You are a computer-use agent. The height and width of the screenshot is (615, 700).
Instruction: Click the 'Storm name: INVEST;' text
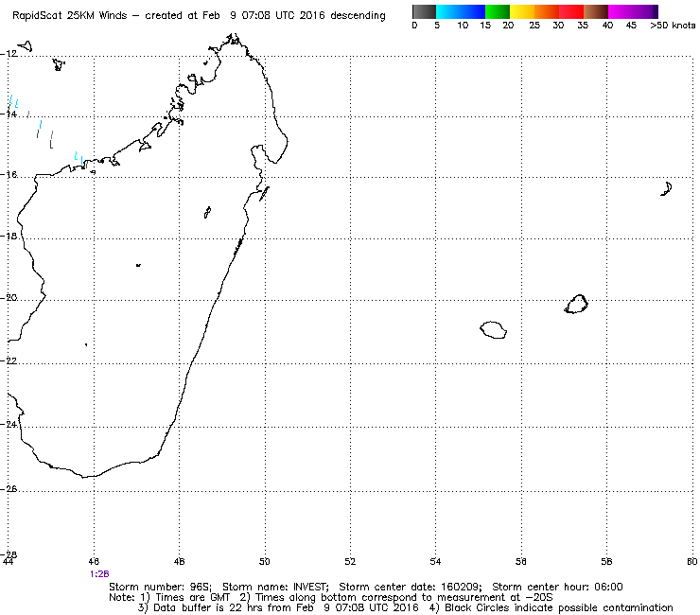[275, 587]
